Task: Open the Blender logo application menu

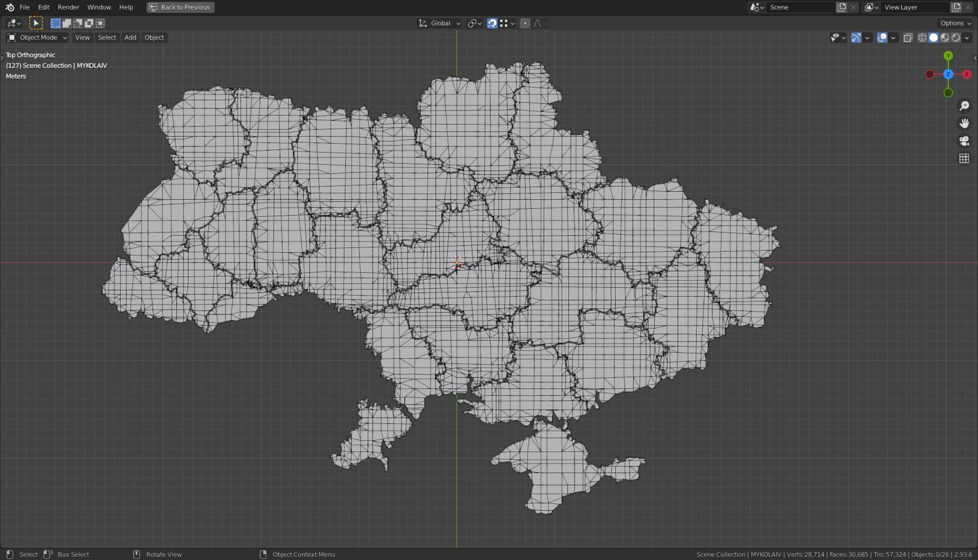Action: (x=10, y=7)
